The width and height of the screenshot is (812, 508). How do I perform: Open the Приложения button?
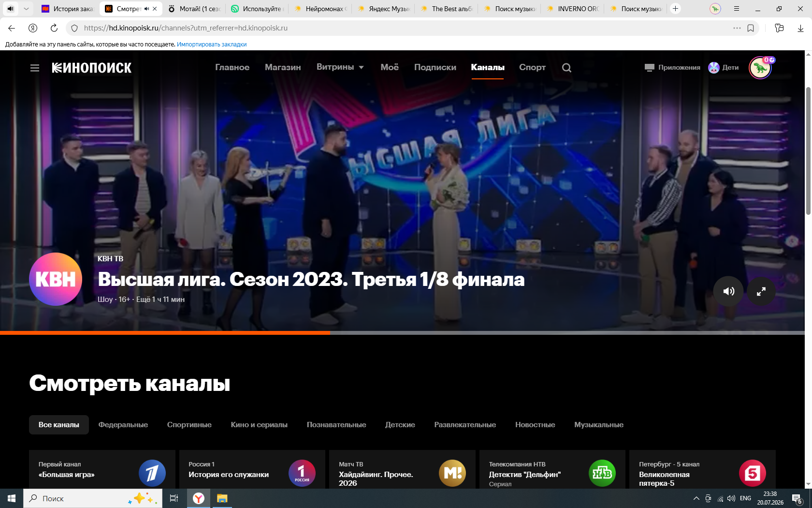click(x=672, y=68)
